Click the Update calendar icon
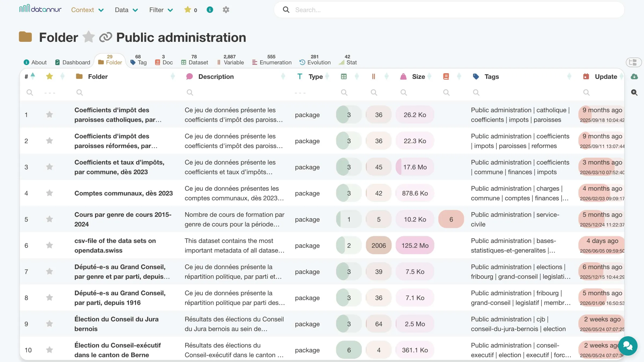 coord(586,77)
